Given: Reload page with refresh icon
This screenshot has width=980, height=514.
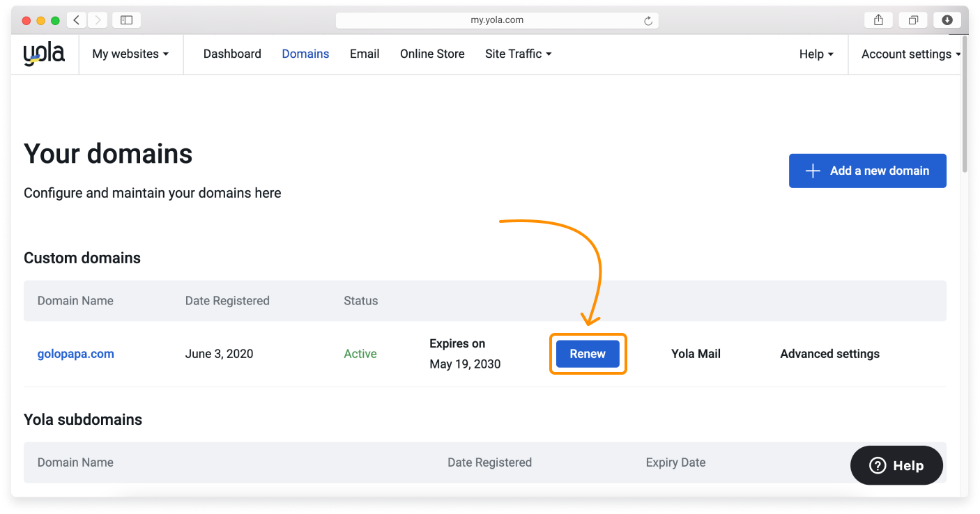Looking at the screenshot, I should (648, 21).
